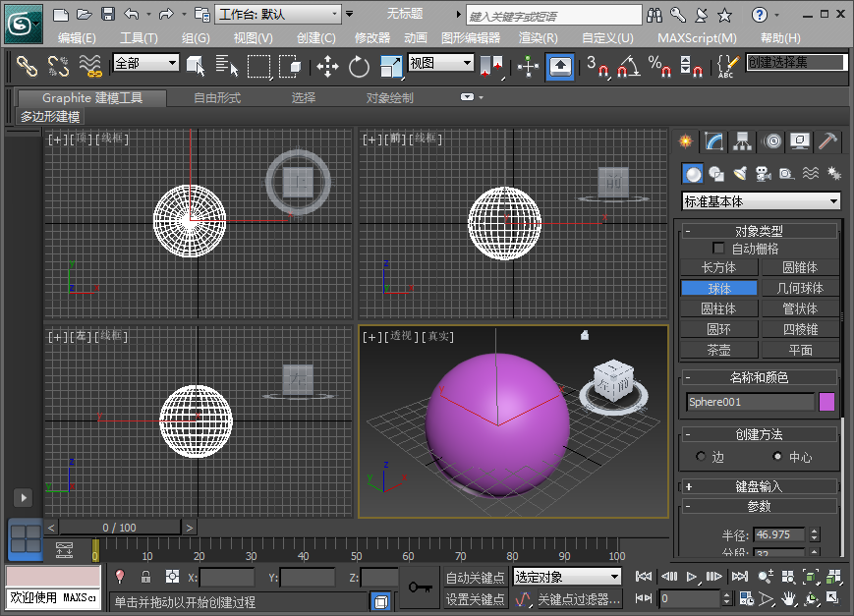
Task: Click the magenta object color swatch
Action: [x=826, y=402]
